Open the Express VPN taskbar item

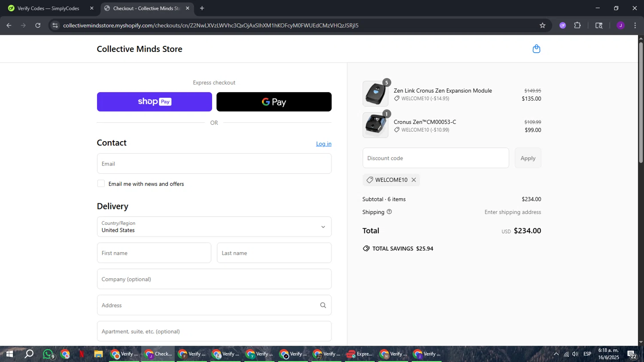[x=359, y=354]
